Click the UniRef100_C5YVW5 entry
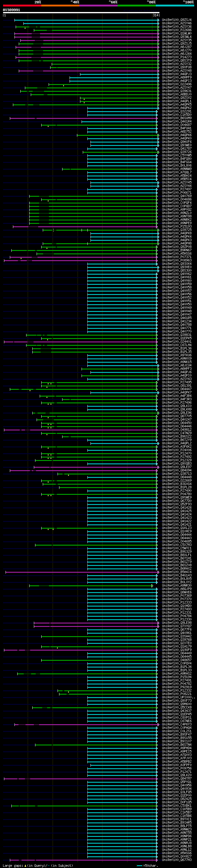Viewport: 197px width, 868px height. [x=177, y=155]
